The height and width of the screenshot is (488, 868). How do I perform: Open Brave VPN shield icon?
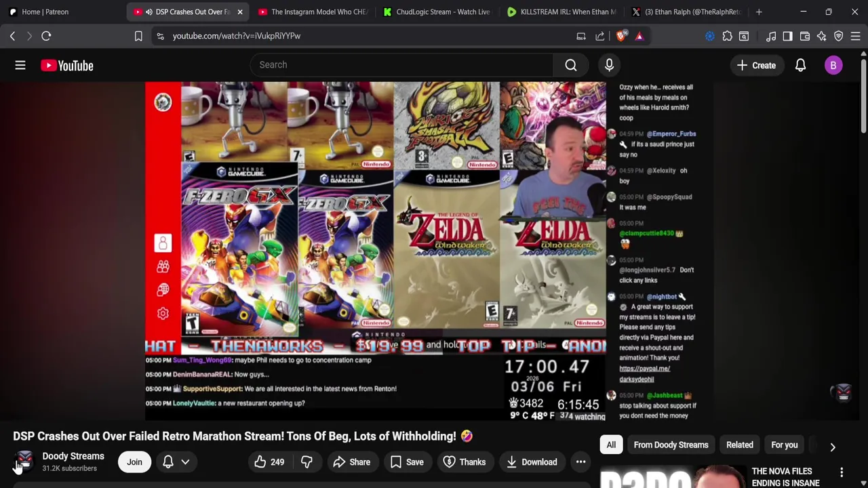pyautogui.click(x=839, y=36)
